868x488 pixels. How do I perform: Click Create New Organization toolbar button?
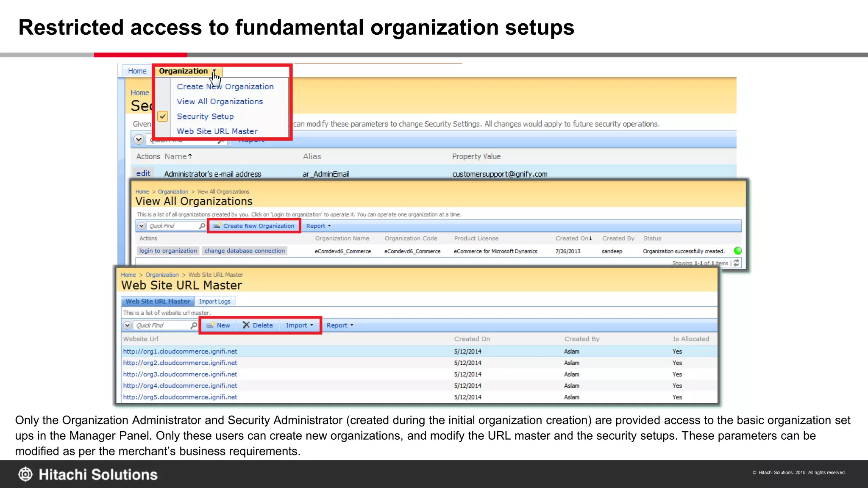pyautogui.click(x=254, y=226)
